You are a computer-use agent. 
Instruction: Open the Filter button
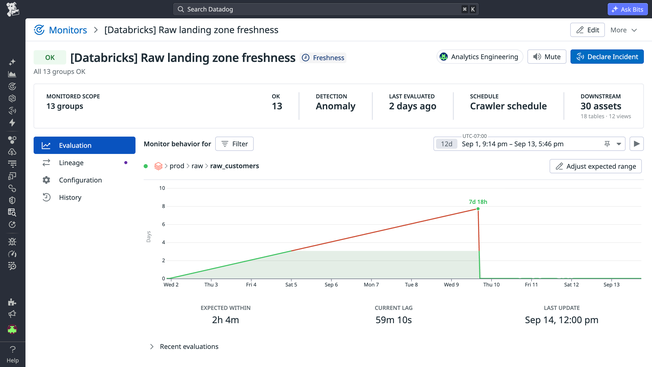[x=235, y=144]
